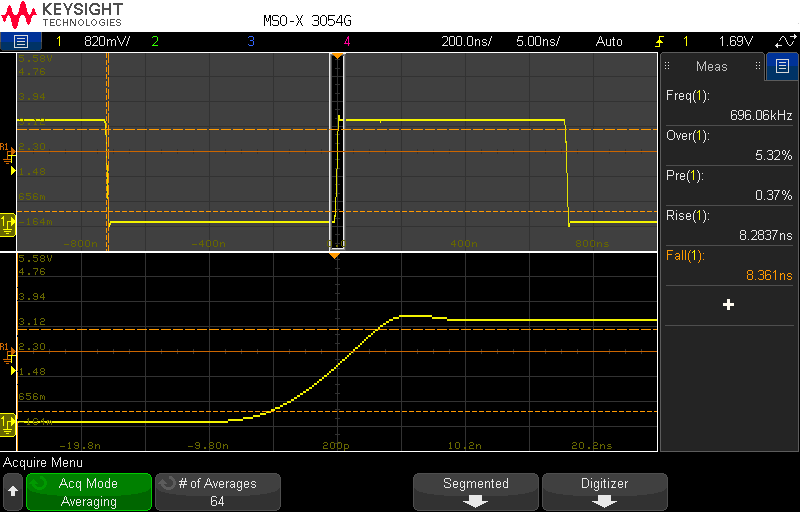Toggle channel 3 on
This screenshot has height=512, width=800.
pyautogui.click(x=251, y=41)
